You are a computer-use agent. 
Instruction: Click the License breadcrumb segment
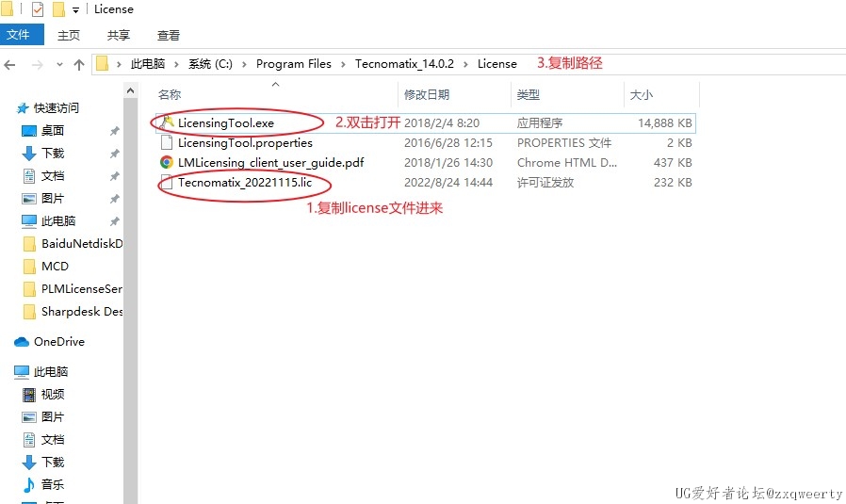click(x=496, y=64)
